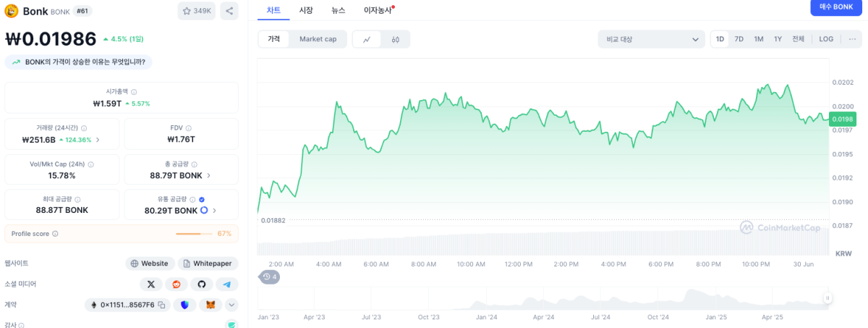Click BONK 가격 상승 이유 prompt
Screen dimensions: 868x328
tap(78, 62)
